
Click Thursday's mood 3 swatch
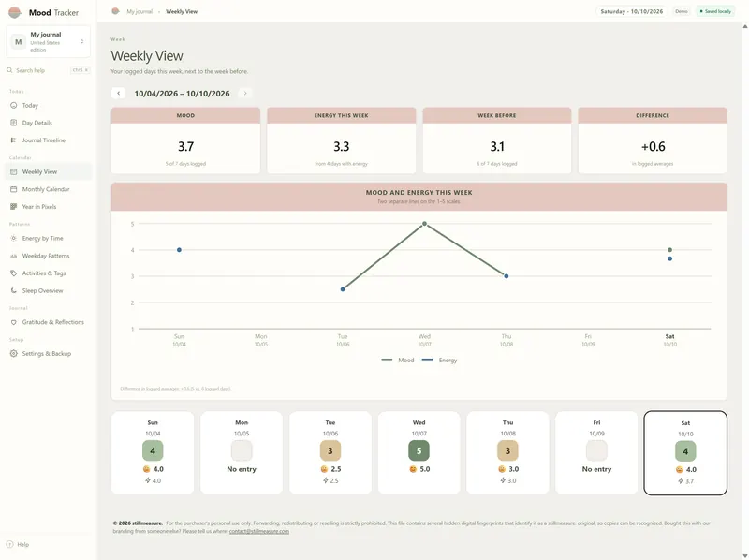pos(507,450)
